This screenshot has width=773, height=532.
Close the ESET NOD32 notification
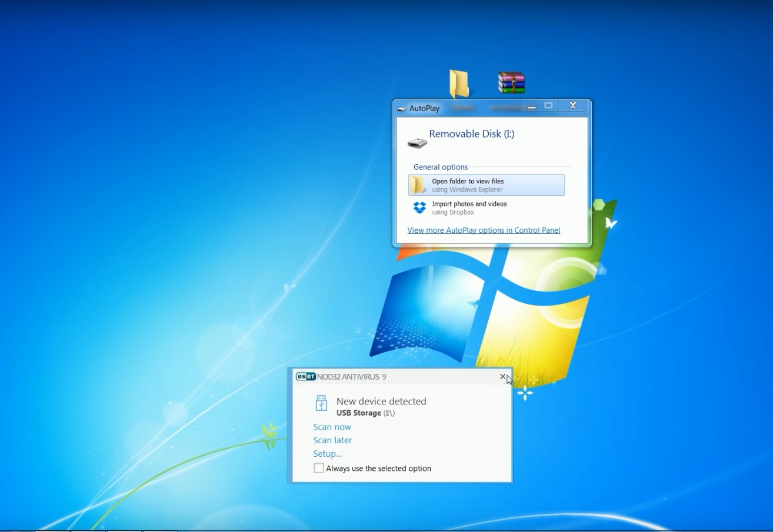tap(503, 377)
